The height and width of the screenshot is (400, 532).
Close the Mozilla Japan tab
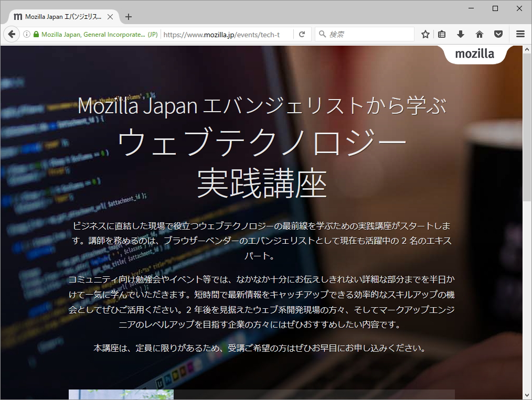[110, 16]
